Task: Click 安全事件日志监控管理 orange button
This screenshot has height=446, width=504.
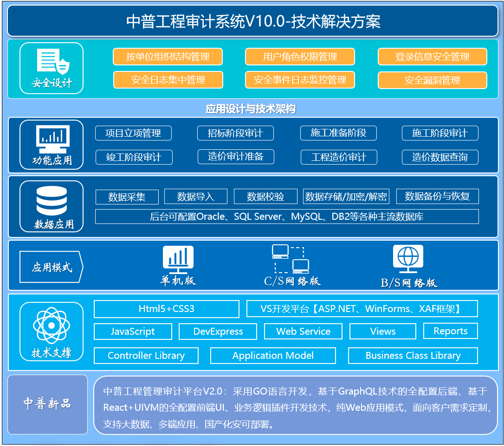Action: point(300,80)
